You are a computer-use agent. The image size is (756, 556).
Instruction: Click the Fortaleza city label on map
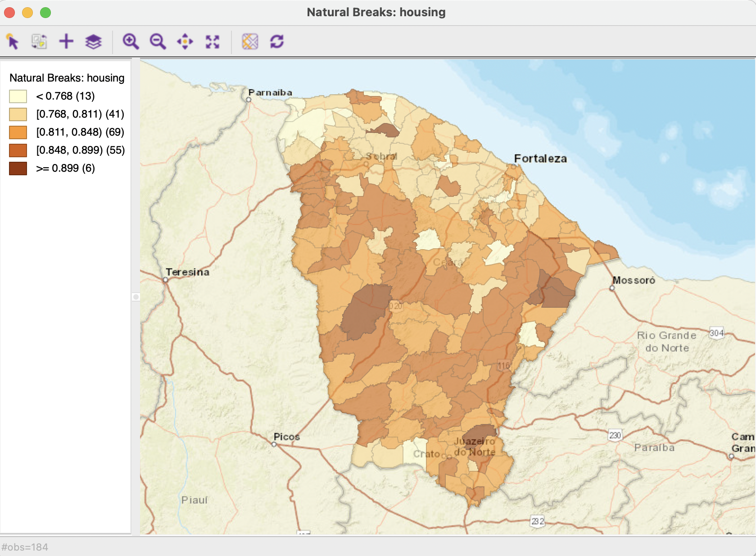coord(540,159)
